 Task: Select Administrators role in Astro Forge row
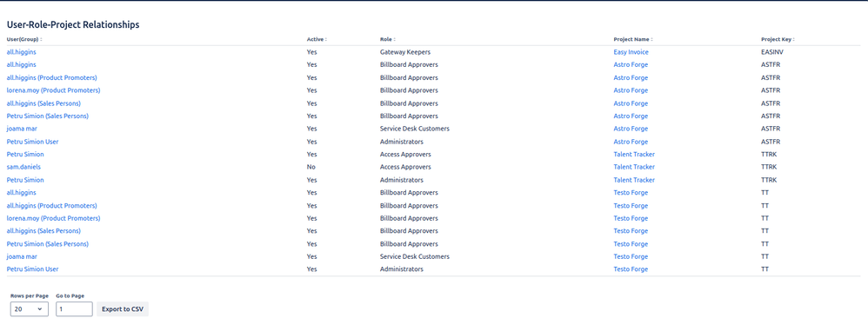401,142
